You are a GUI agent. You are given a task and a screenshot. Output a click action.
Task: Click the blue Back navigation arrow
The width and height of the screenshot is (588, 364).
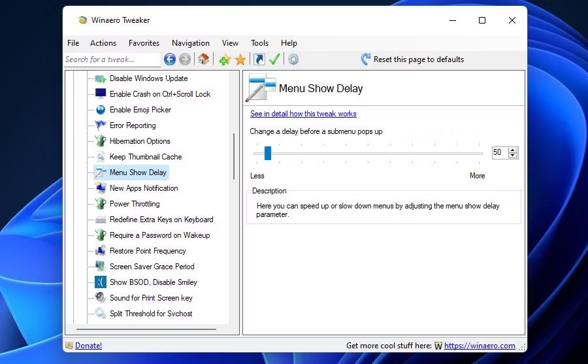click(170, 59)
